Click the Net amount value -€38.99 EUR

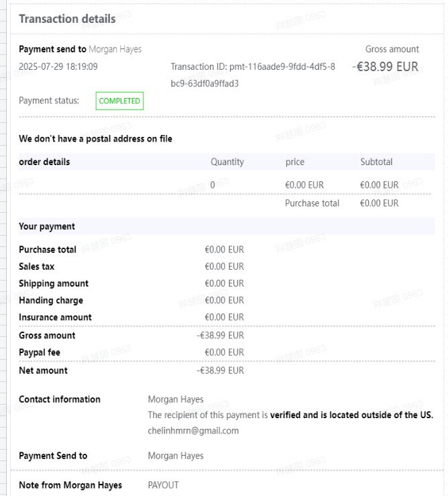220,370
